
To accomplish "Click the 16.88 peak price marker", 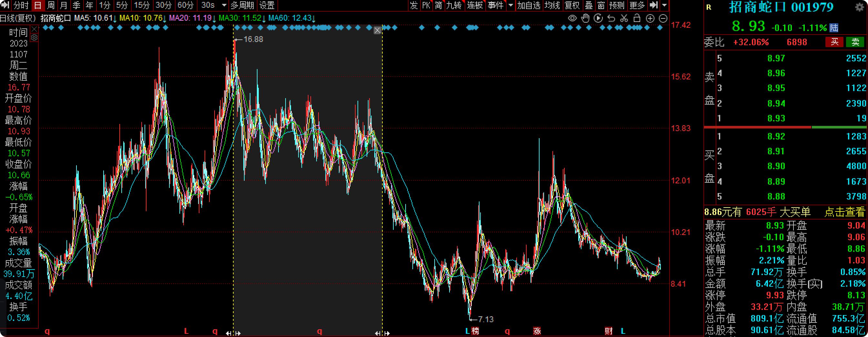I will click(x=253, y=39).
